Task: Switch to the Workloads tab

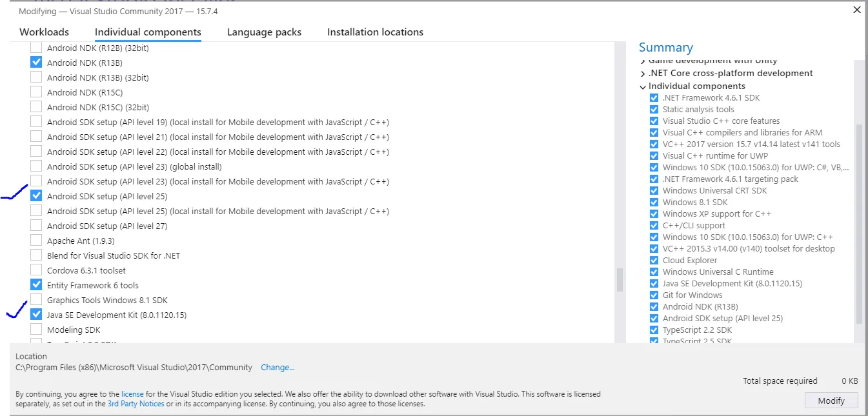Action: 44,32
